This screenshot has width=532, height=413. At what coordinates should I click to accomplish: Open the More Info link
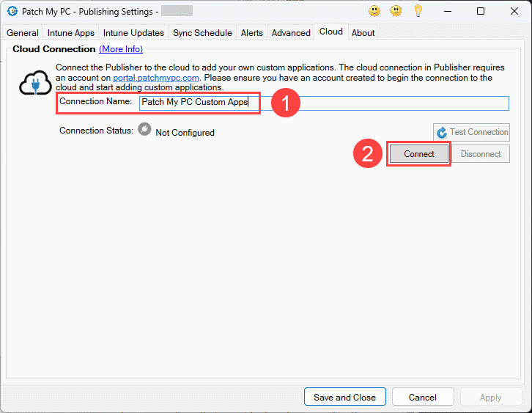click(121, 49)
